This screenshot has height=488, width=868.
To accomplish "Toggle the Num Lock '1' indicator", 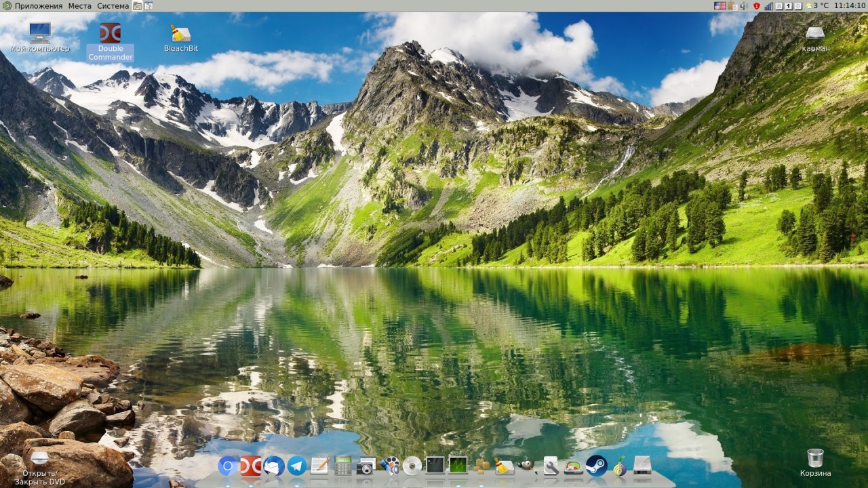I will (788, 5).
